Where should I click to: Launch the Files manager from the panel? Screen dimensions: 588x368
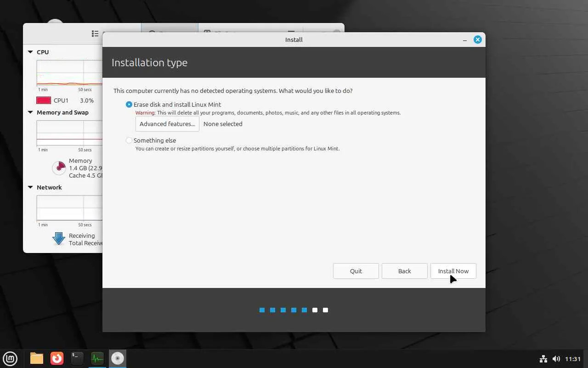(37, 358)
